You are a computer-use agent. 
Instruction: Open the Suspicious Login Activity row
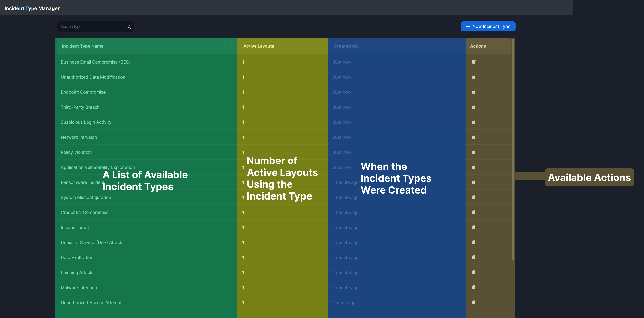(86, 122)
